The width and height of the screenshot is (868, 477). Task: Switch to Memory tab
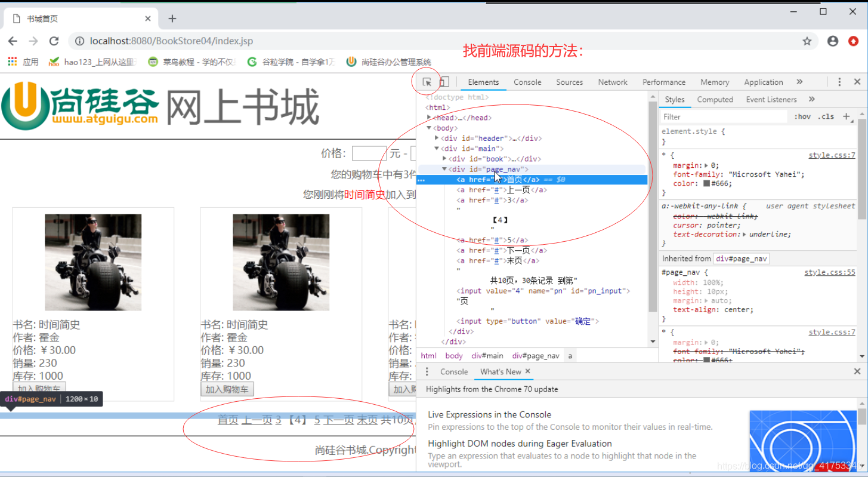[x=715, y=82]
